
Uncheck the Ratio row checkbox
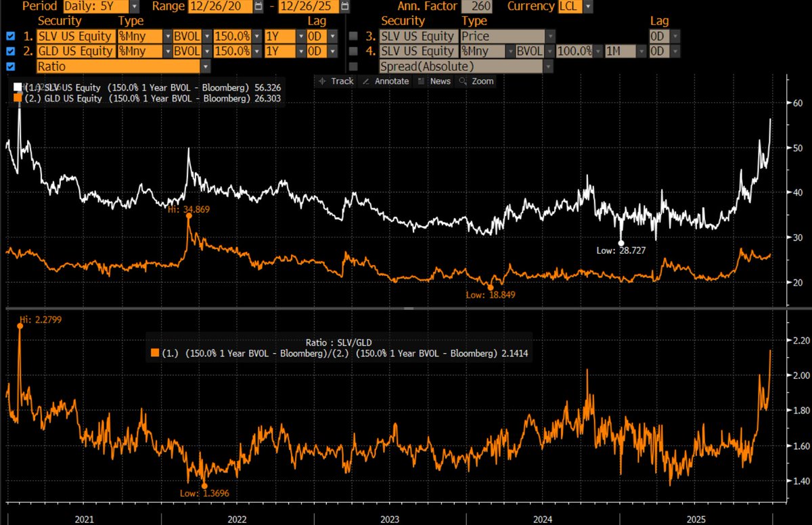(x=10, y=66)
